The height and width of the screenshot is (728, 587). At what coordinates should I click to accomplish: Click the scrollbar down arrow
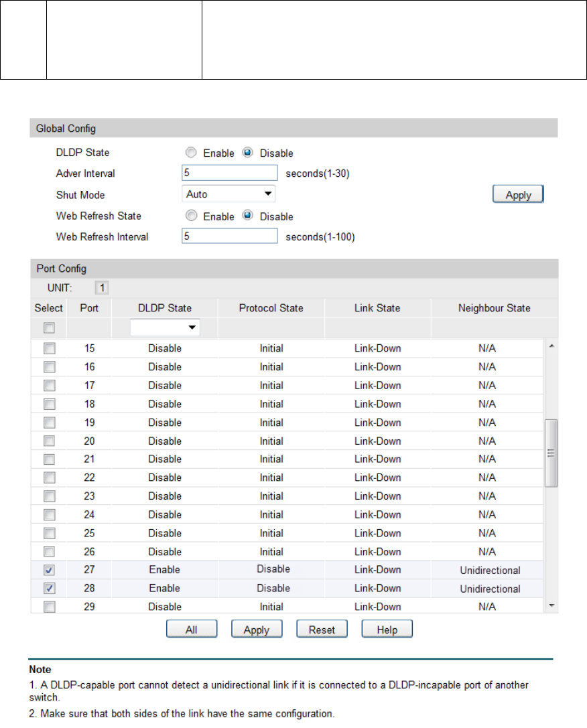(551, 605)
